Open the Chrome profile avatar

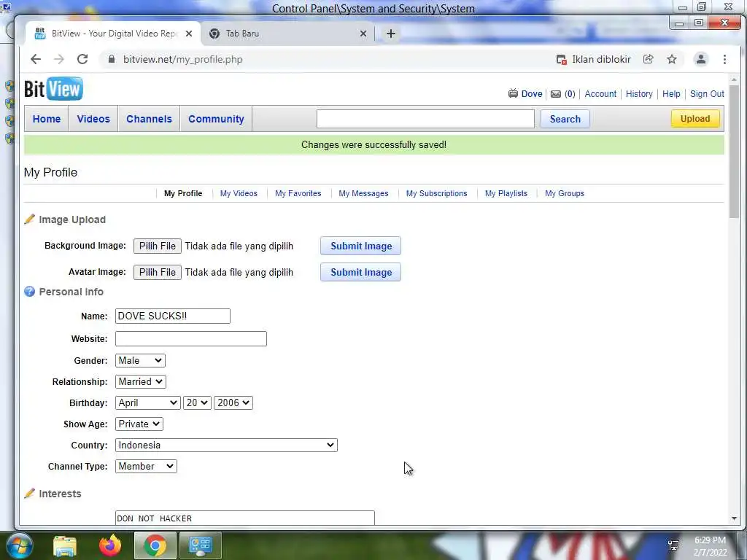pyautogui.click(x=701, y=59)
